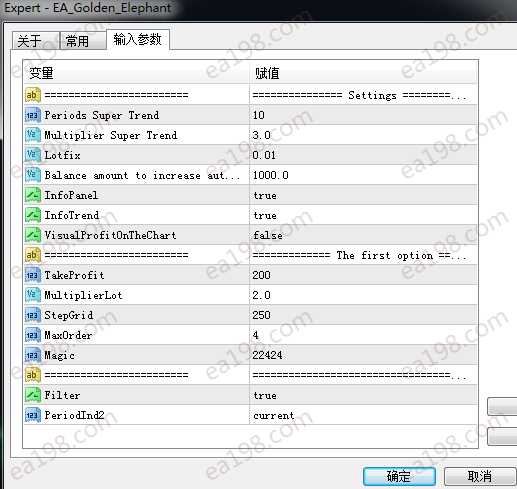Click the integer icon beside Magic
517x489 pixels.
33,355
